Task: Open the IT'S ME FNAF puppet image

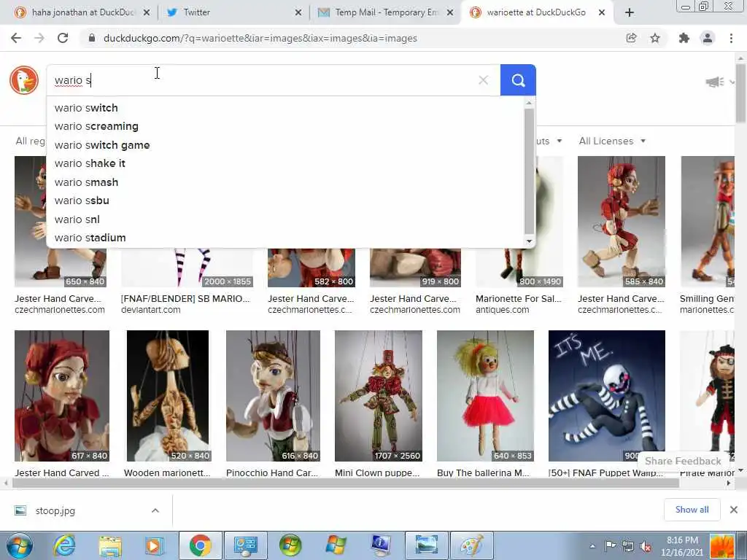Action: click(x=606, y=396)
